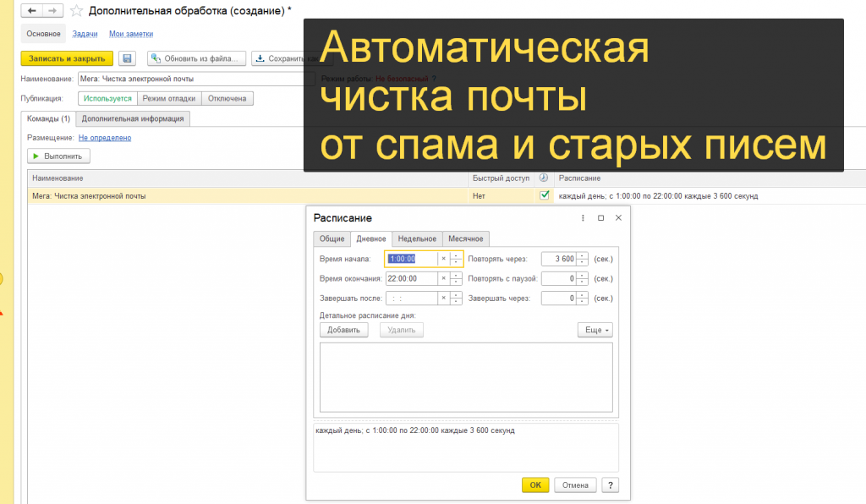866x504 pixels.
Task: Switch to Месячное tab in Расписание
Action: click(x=466, y=238)
